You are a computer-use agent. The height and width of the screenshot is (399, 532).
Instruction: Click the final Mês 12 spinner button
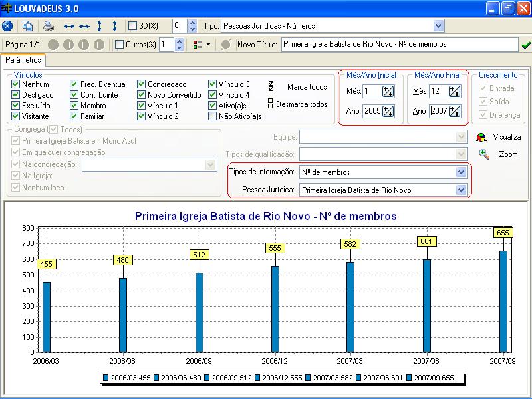click(x=454, y=91)
